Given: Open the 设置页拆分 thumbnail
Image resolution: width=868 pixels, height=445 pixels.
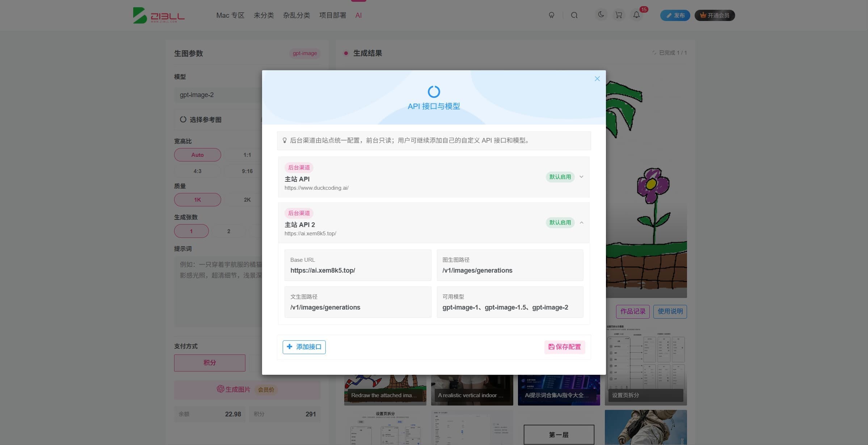Looking at the screenshot, I should click(646, 365).
